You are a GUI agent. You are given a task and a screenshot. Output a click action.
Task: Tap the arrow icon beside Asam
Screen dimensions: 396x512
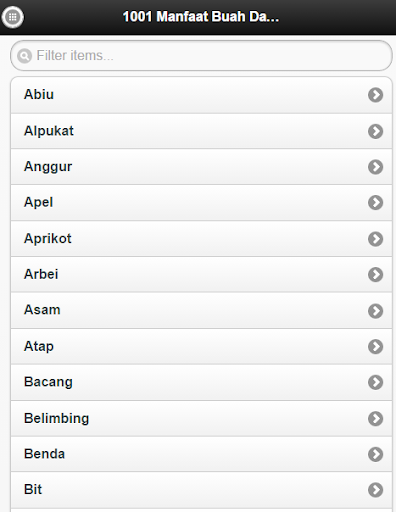(x=375, y=311)
